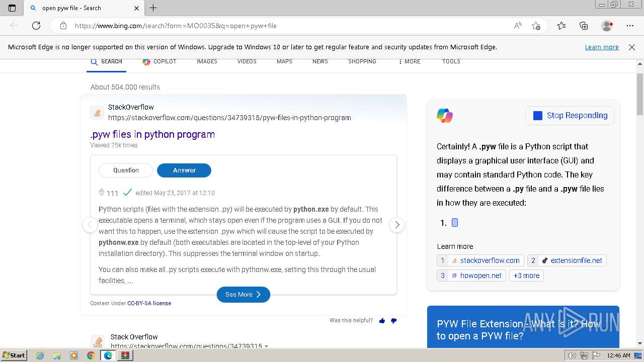Open the tab actions menu icon
Screen dimensions: 644x362
(12, 8)
